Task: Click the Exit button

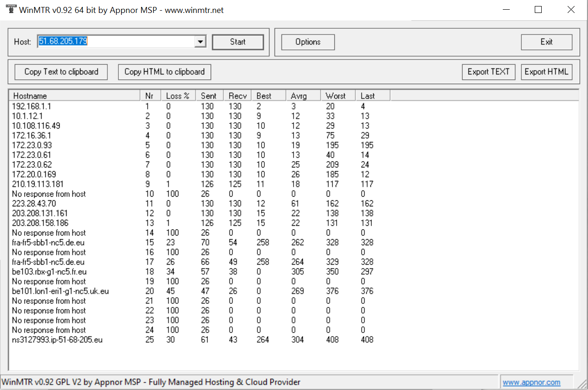Action: point(546,42)
